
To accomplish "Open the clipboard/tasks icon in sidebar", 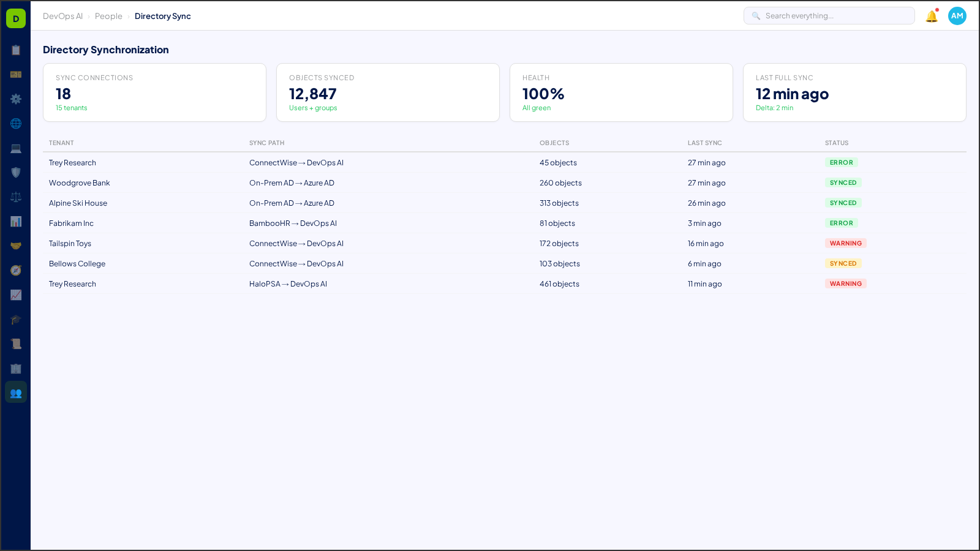I will (16, 50).
